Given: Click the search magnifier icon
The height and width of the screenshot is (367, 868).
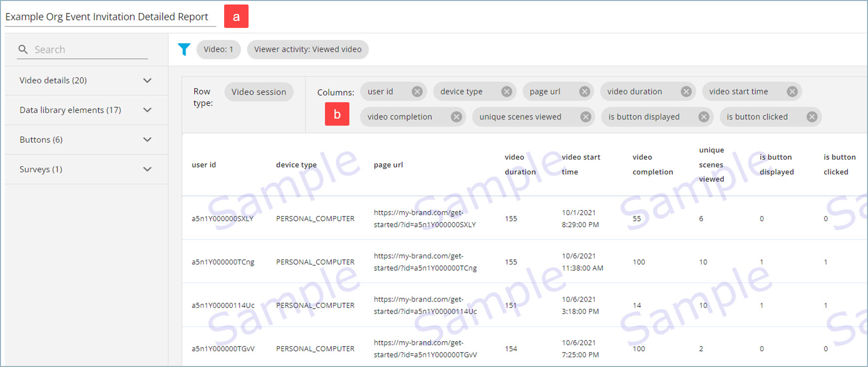Looking at the screenshot, I should point(23,49).
